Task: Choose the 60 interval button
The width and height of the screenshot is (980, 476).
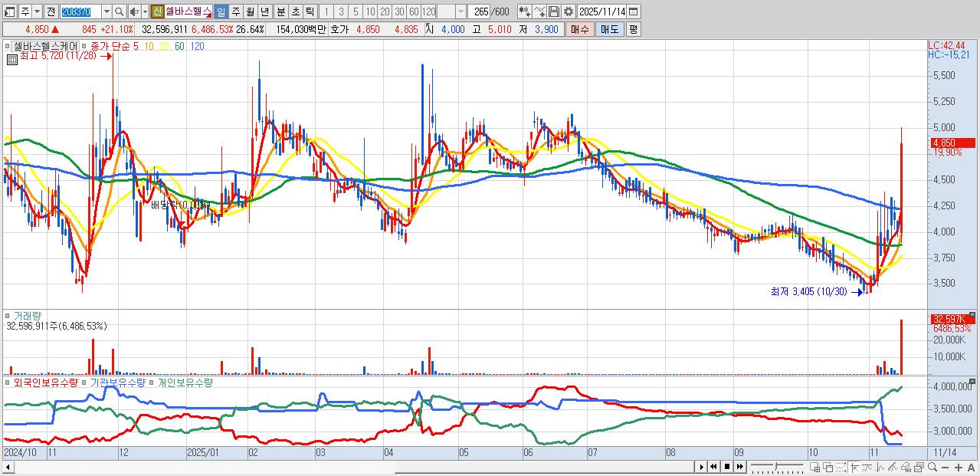Action: 414,11
